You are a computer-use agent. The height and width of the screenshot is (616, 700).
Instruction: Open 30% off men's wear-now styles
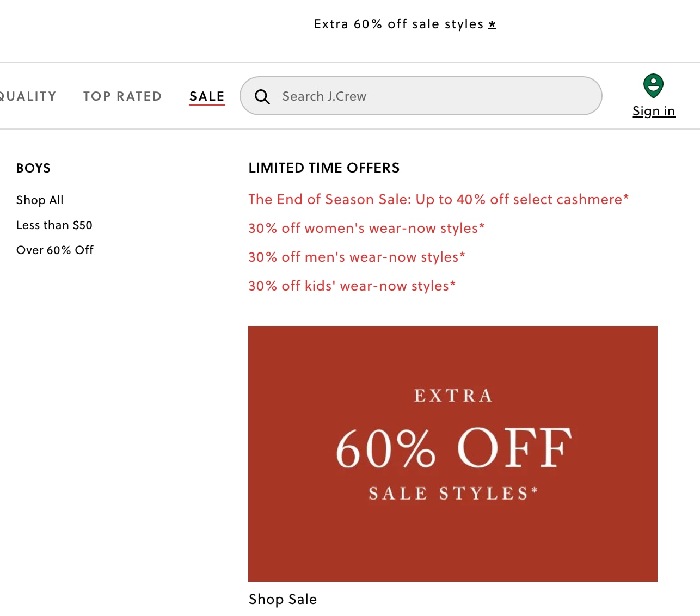coord(357,257)
